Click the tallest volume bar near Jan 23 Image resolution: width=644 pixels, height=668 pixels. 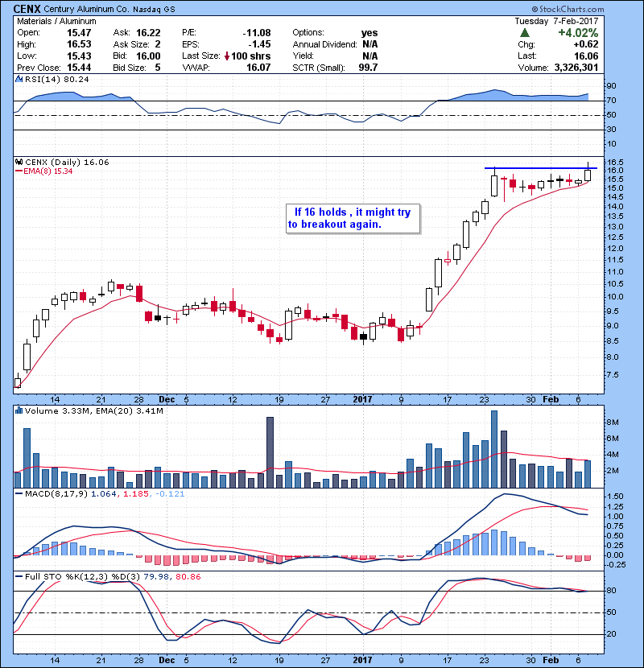(494, 449)
